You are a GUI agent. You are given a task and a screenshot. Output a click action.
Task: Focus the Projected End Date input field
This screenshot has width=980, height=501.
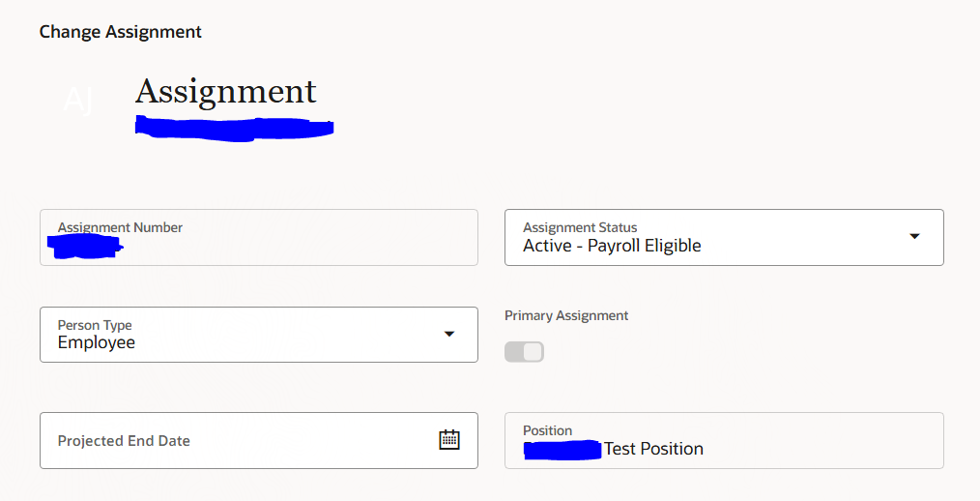point(259,440)
